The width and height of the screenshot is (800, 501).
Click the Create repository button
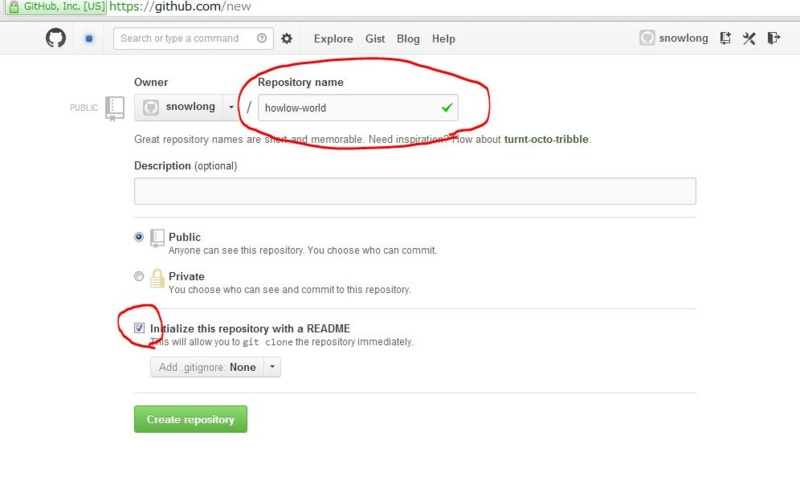pyautogui.click(x=191, y=419)
